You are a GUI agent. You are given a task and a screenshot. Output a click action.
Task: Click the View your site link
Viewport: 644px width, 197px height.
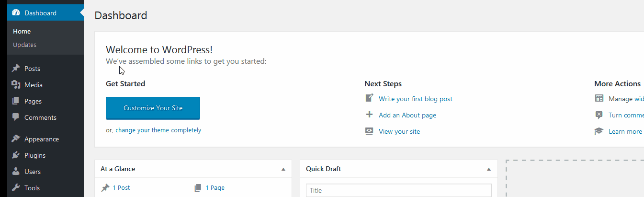point(399,131)
